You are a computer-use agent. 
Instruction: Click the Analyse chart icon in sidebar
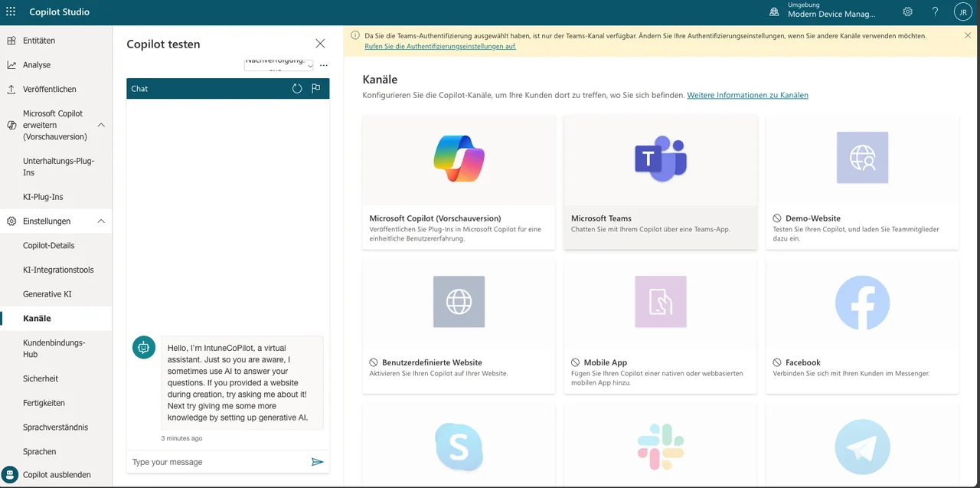point(11,65)
